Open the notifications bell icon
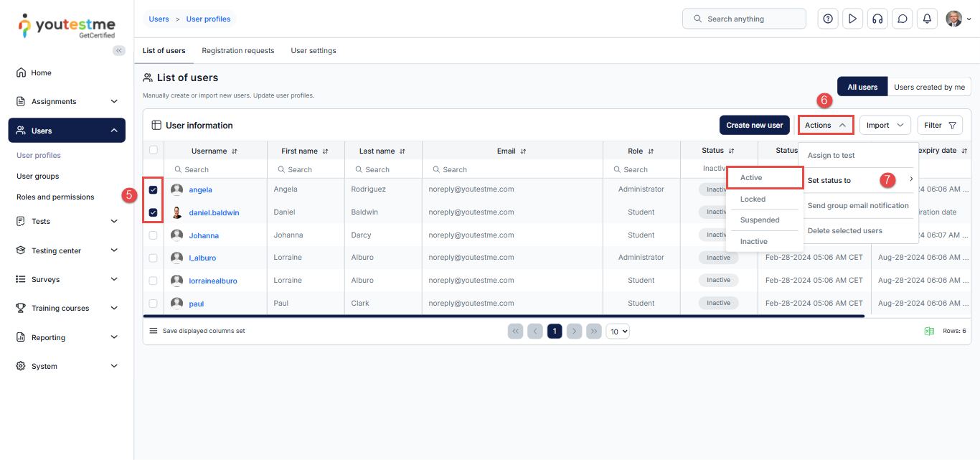The image size is (980, 460). point(927,19)
